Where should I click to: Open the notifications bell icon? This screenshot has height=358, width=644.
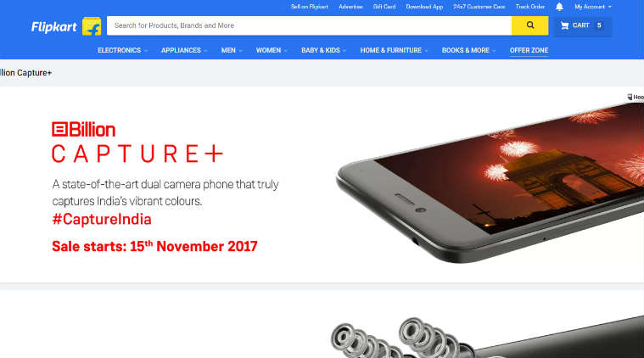point(559,7)
